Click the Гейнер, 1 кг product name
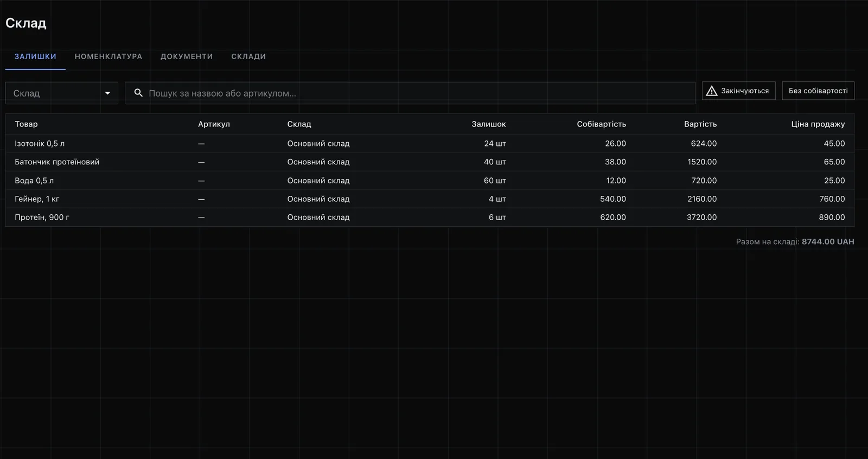The width and height of the screenshot is (868, 459). coord(37,199)
